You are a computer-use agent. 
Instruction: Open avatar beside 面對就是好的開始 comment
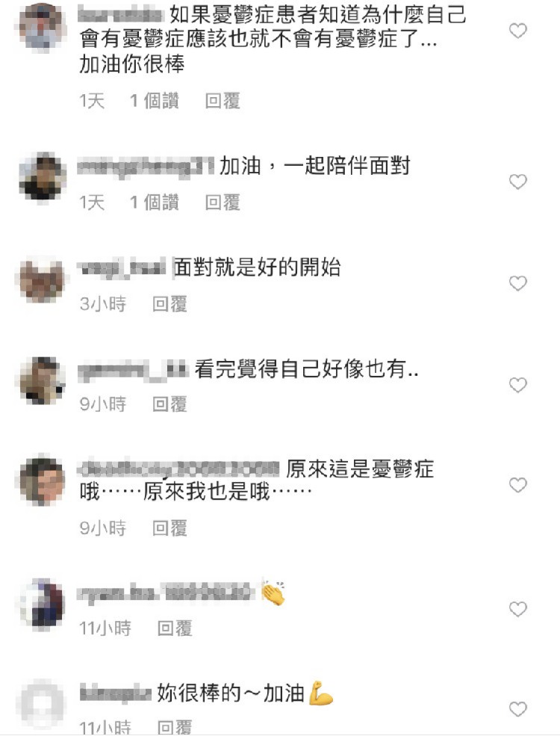click(x=41, y=280)
